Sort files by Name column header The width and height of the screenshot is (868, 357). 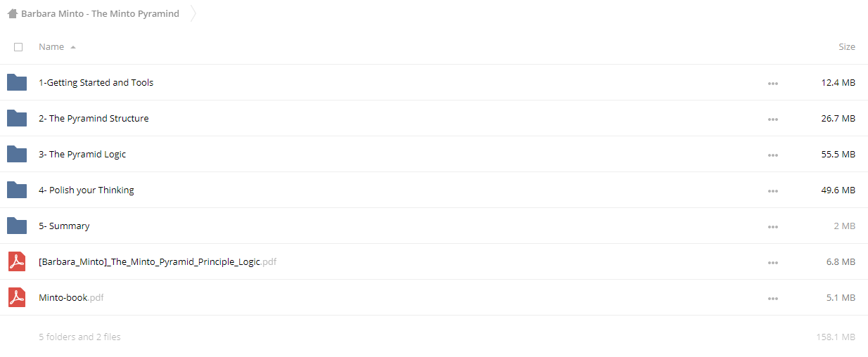(x=51, y=46)
